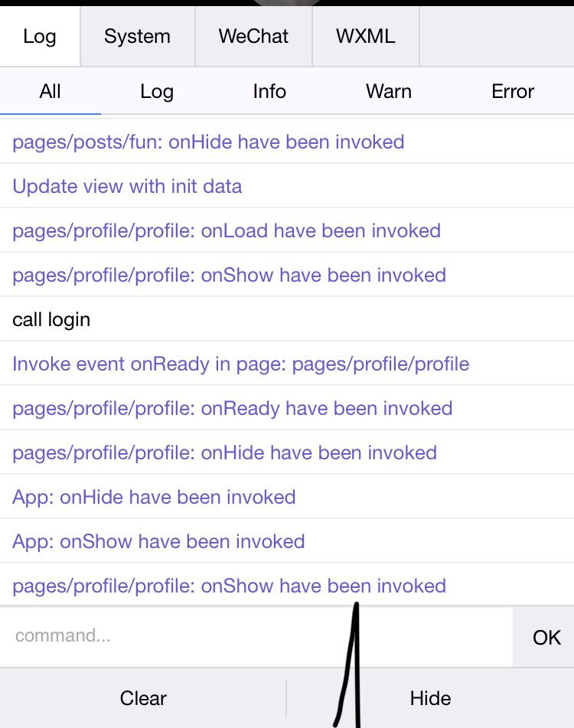The width and height of the screenshot is (574, 728).
Task: Select the WXML tab
Action: 365,36
